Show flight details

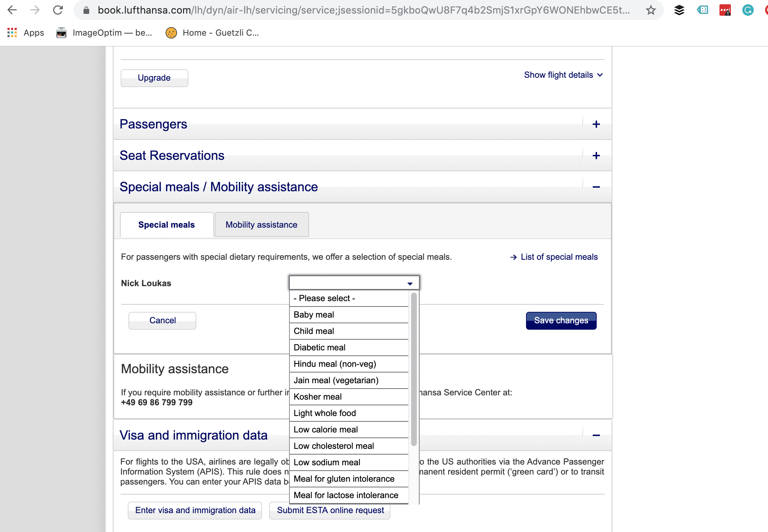(563, 75)
